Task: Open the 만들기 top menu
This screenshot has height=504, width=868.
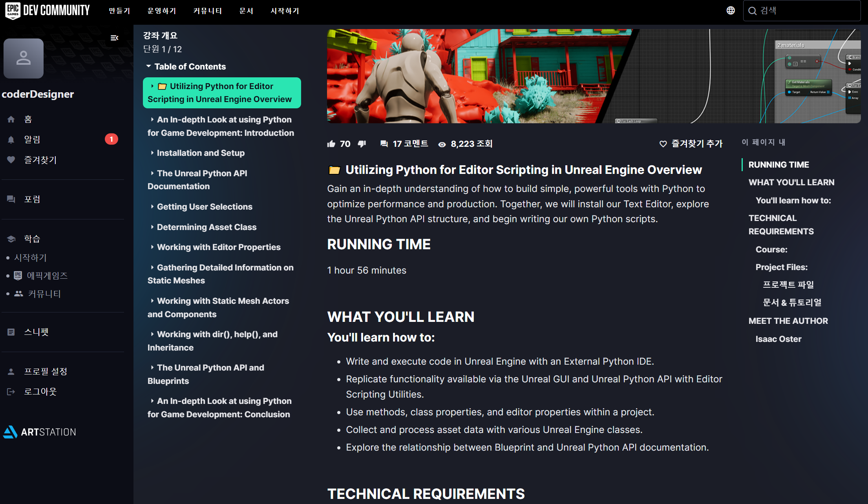Action: (119, 11)
